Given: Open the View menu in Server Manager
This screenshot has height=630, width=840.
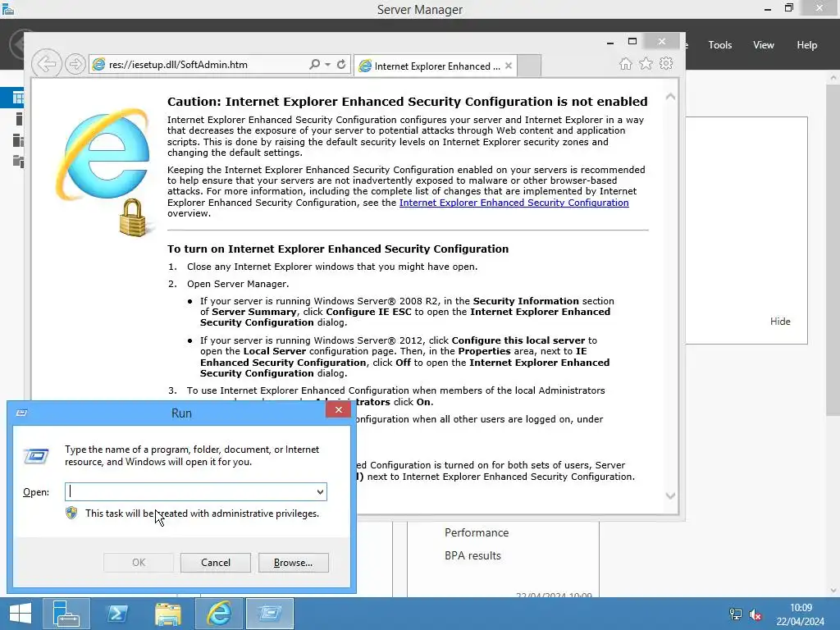Looking at the screenshot, I should click(764, 45).
